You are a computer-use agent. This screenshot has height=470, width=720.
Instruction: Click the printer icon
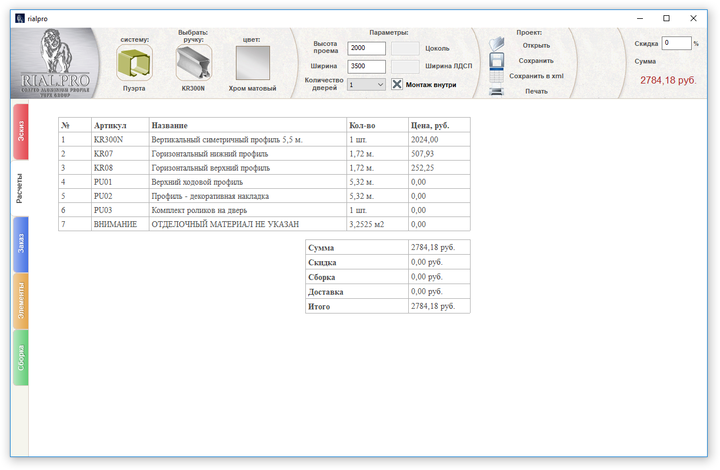pos(496,91)
